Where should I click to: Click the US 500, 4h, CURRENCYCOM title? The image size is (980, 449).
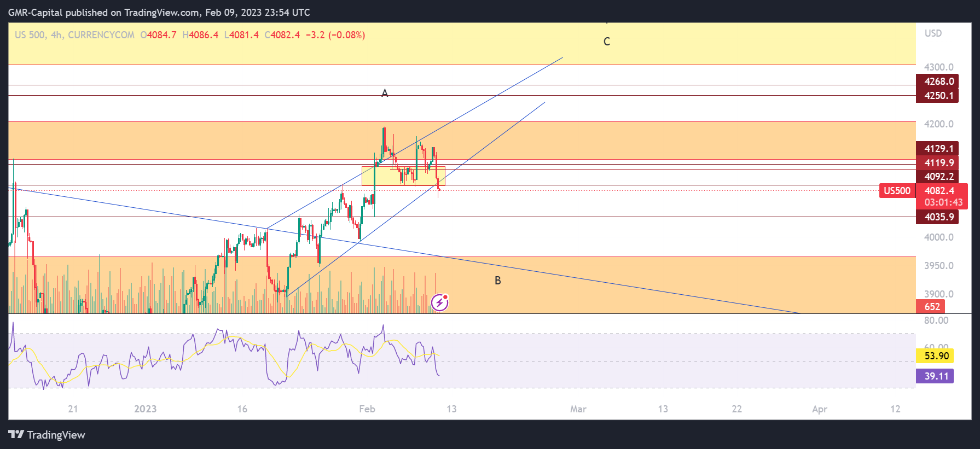pyautogui.click(x=74, y=35)
